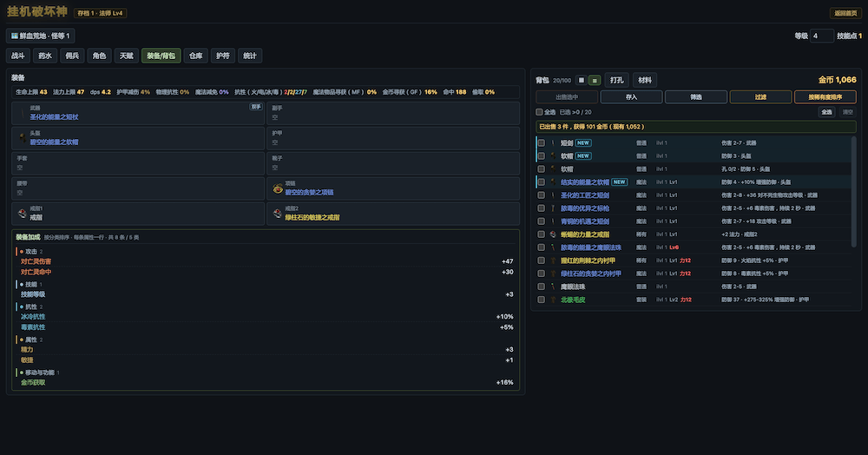Click the 金币获取 +16% bonus row
Image resolution: width=868 pixels, height=455 pixels.
(266, 382)
